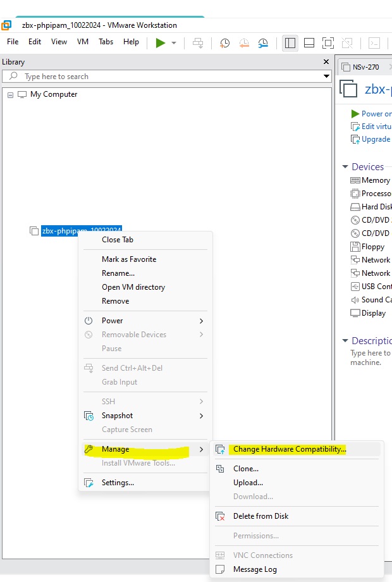Choose Clone from the Manage submenu
392x582 pixels.
tap(246, 469)
